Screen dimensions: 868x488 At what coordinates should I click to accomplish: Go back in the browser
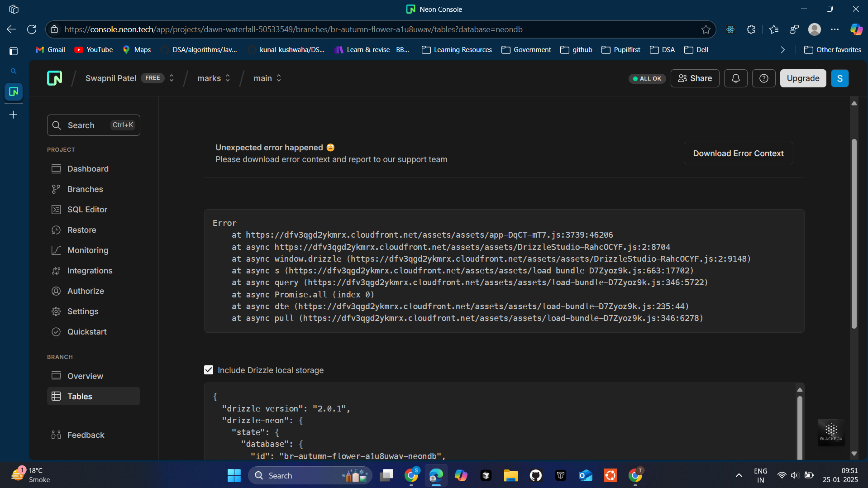pos(11,29)
